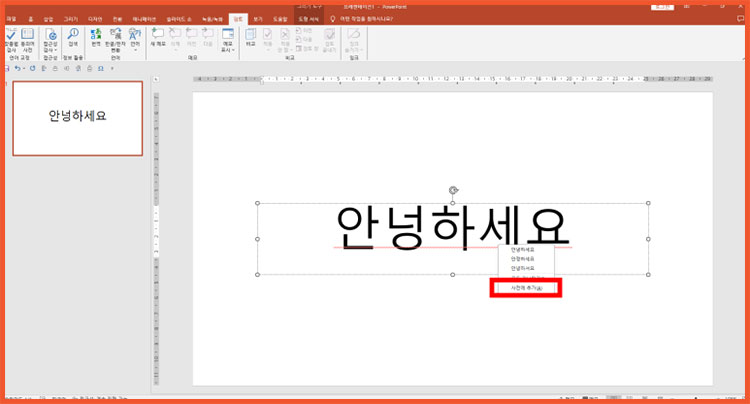Add a new comment (새 메모)
This screenshot has height=404, width=750.
[157, 37]
